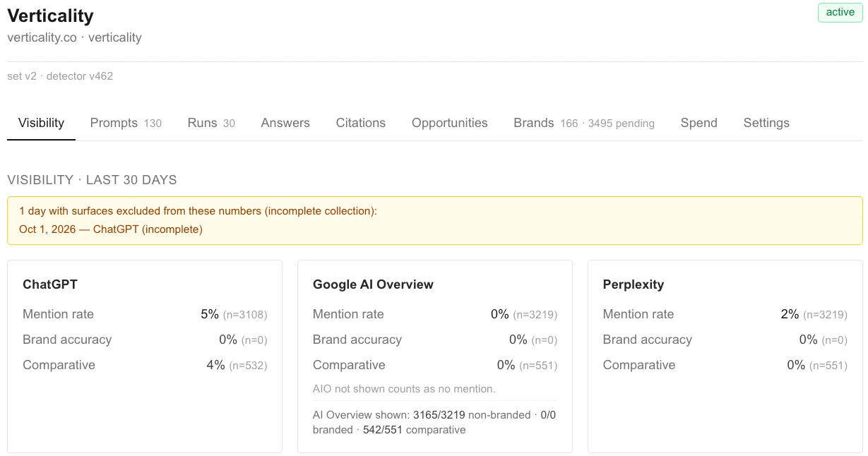Open the Prompts tab
The width and height of the screenshot is (868, 456).
point(126,123)
